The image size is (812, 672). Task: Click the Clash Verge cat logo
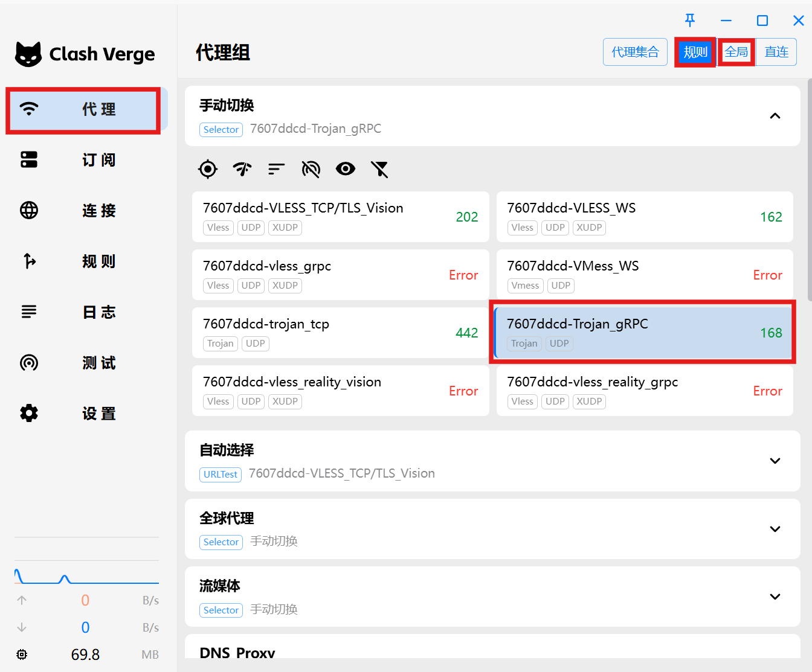(x=28, y=54)
